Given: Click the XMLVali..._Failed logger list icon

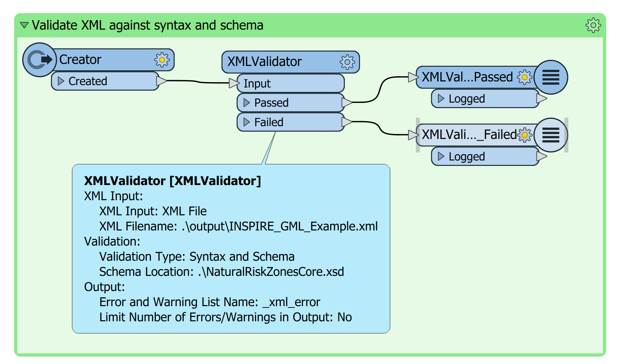Looking at the screenshot, I should coord(551,135).
